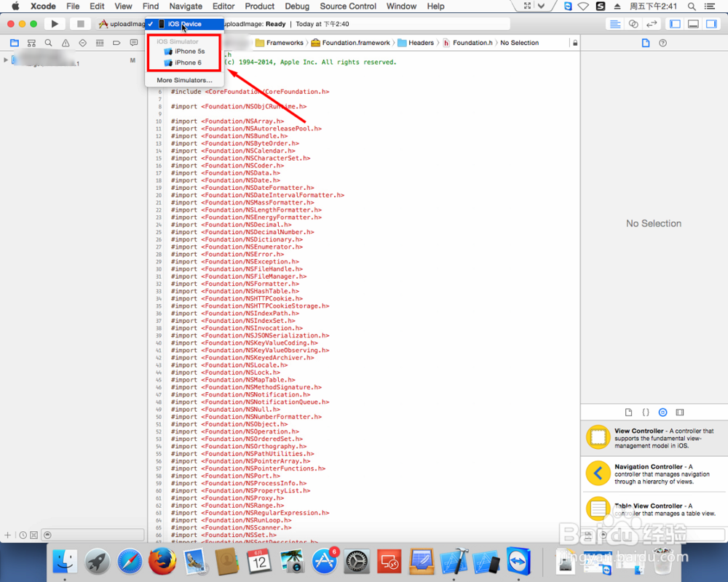Open the File Template library icon

tap(628, 412)
